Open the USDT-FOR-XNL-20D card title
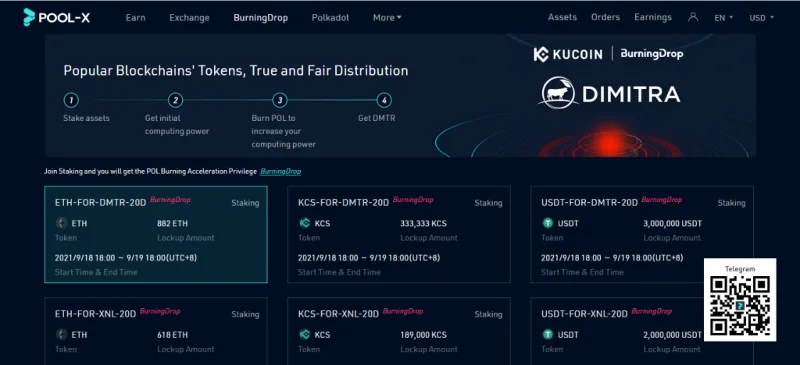Image resolution: width=800 pixels, height=365 pixels. 584,314
